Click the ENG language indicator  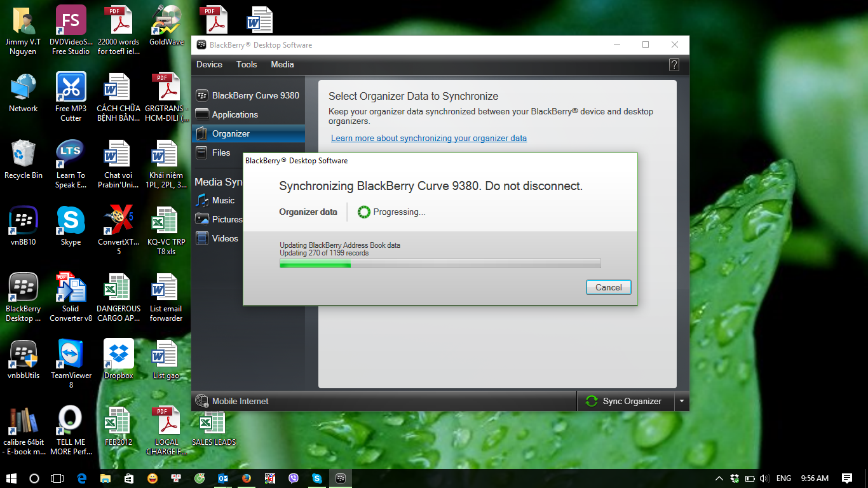coord(783,478)
